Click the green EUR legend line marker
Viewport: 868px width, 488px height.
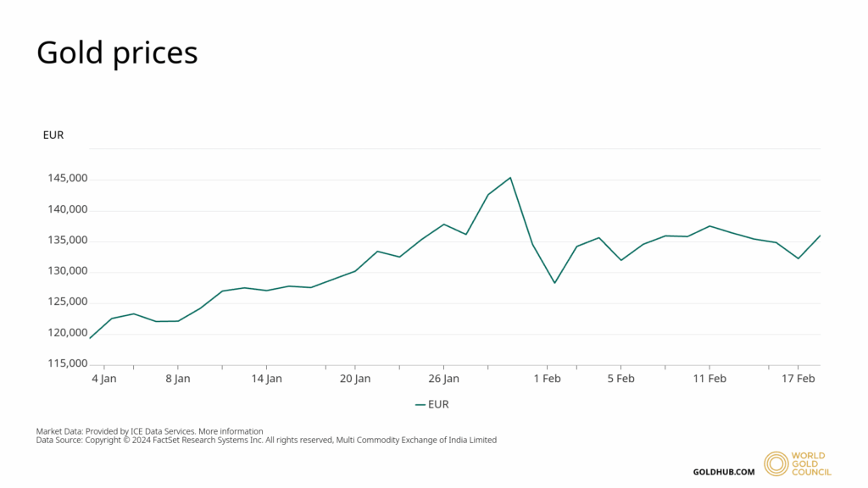[x=420, y=405]
